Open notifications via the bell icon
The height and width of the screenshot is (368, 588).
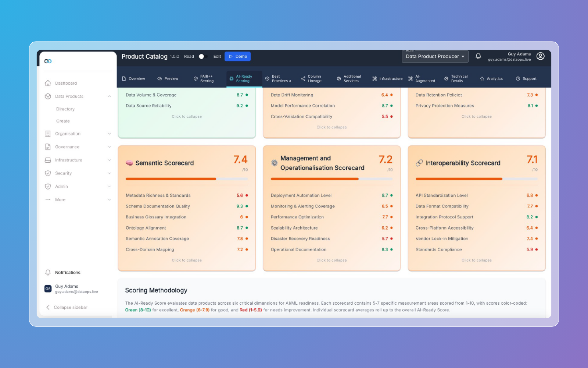pyautogui.click(x=478, y=56)
